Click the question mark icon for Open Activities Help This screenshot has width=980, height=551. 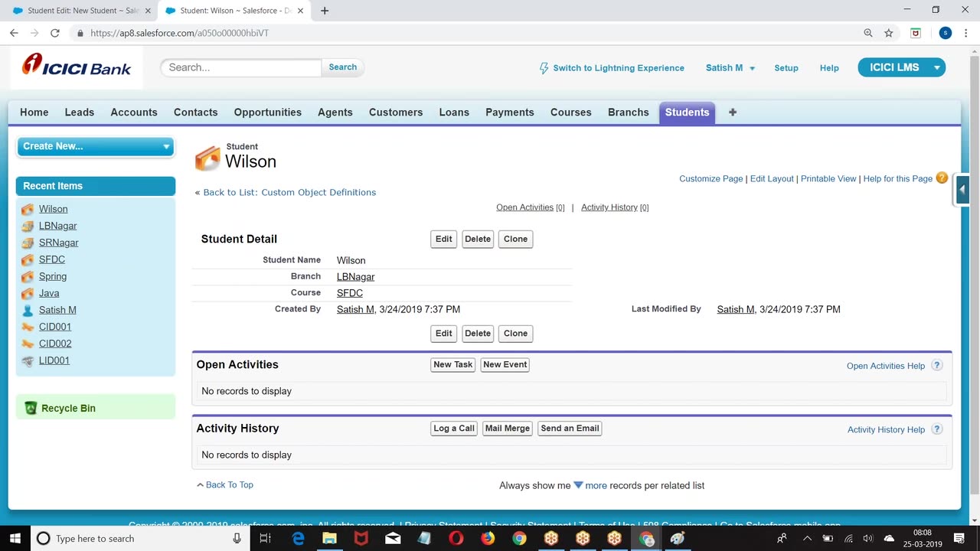[936, 366]
